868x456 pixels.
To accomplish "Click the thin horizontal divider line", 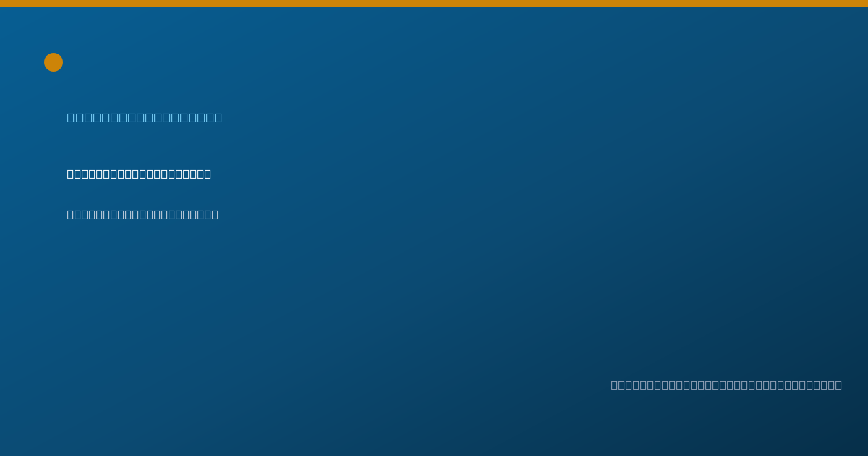I will pyautogui.click(x=434, y=345).
